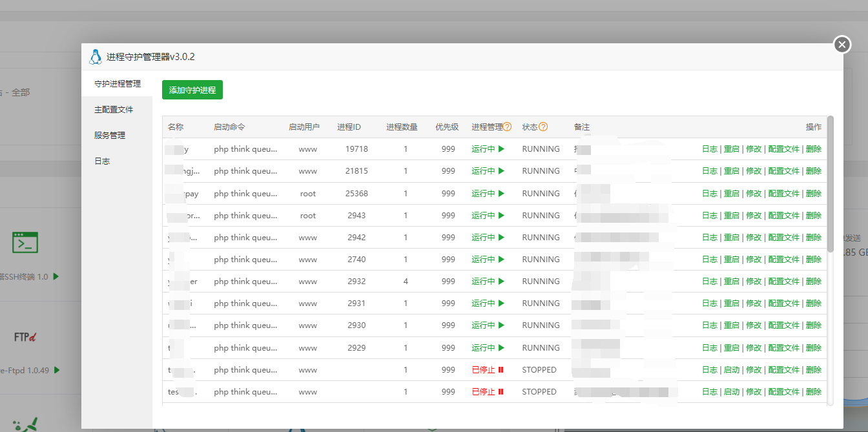868x432 pixels.
Task: Click root user cell in row 2943
Action: tap(308, 216)
